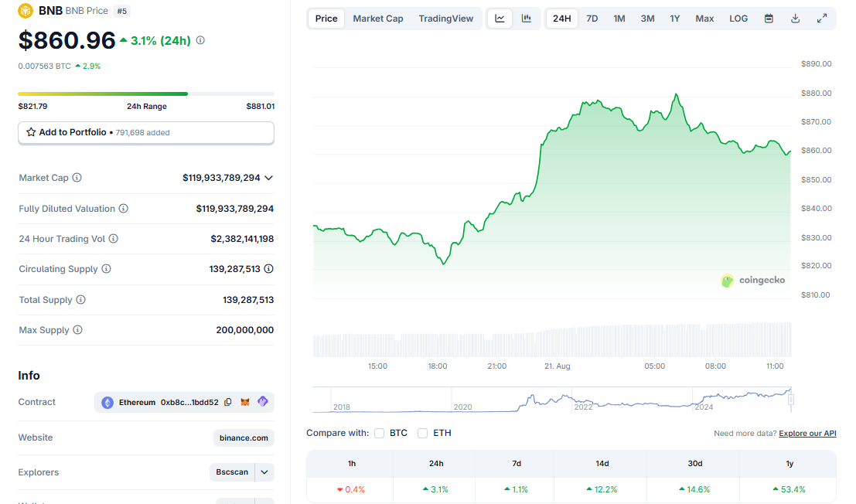Open binance.com website link
Viewport: 856px width, 504px height.
[244, 438]
